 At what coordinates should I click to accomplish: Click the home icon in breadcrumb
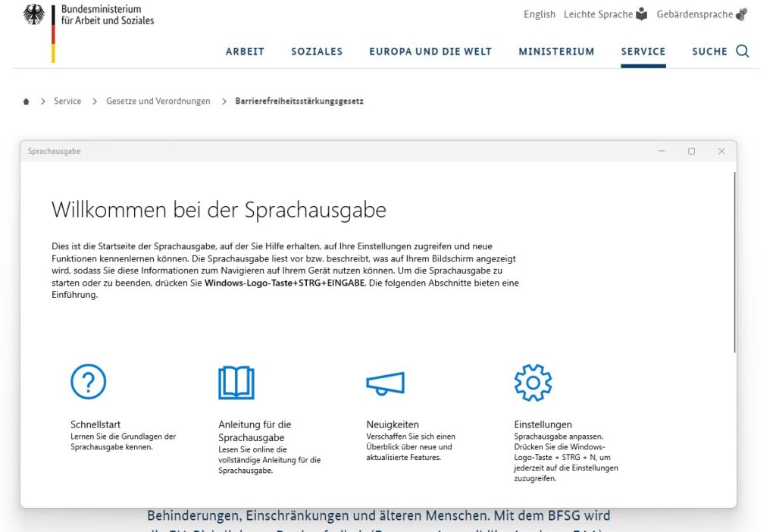[x=27, y=102]
